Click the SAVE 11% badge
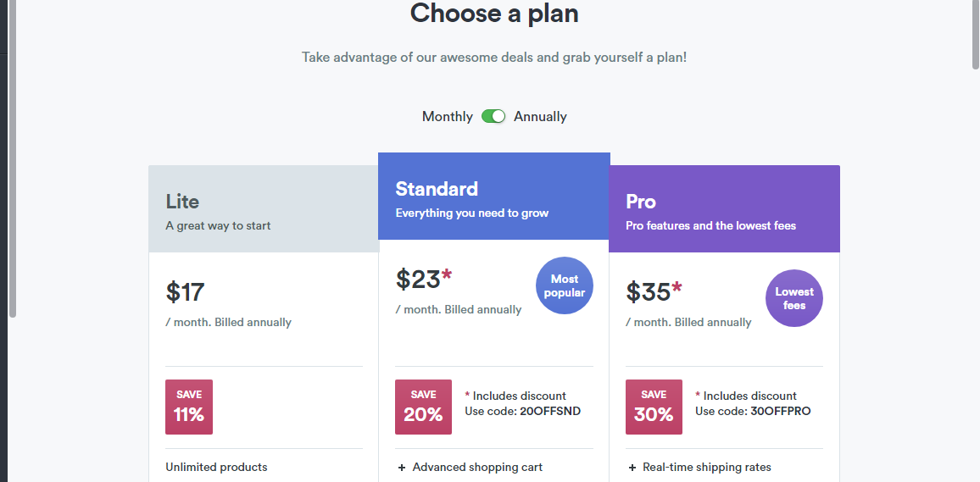This screenshot has height=482, width=980. pos(189,407)
